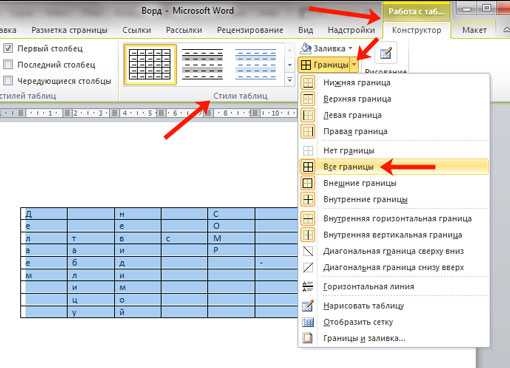510x368 pixels.
Task: Select Внутренняя горизонтальная граница icon
Action: (308, 219)
